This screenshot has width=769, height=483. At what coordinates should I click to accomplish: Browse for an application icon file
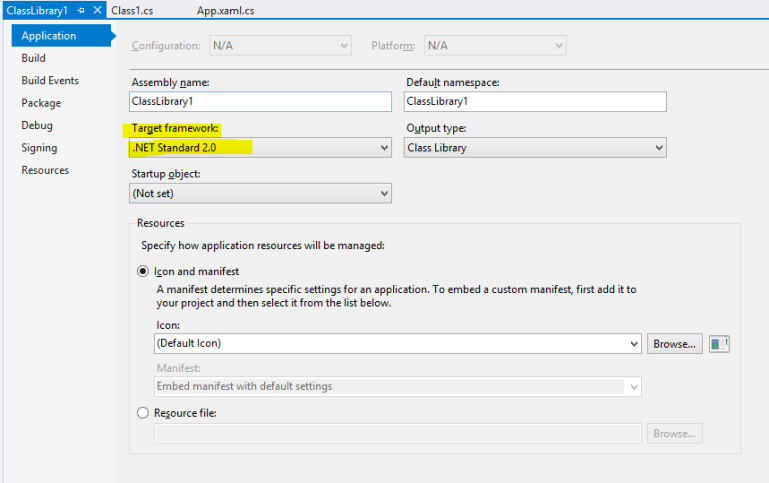(x=674, y=344)
